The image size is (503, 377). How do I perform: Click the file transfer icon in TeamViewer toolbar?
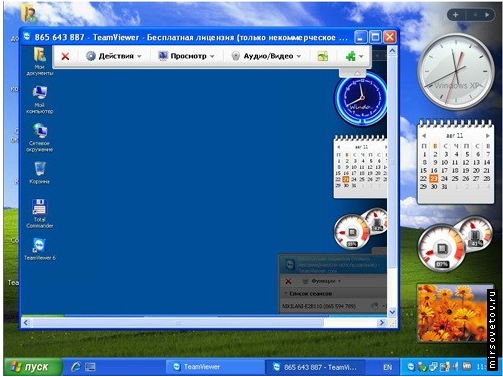(323, 56)
